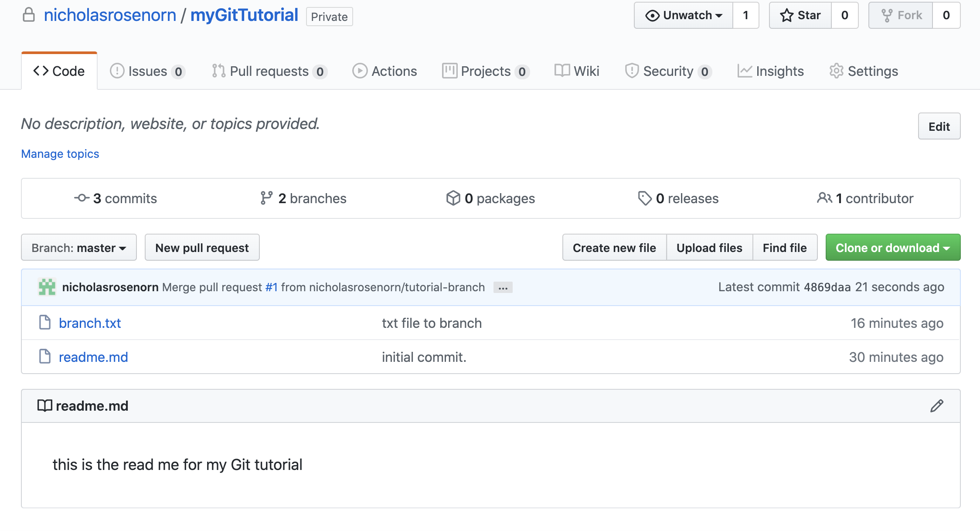Click the packages box icon

click(453, 198)
